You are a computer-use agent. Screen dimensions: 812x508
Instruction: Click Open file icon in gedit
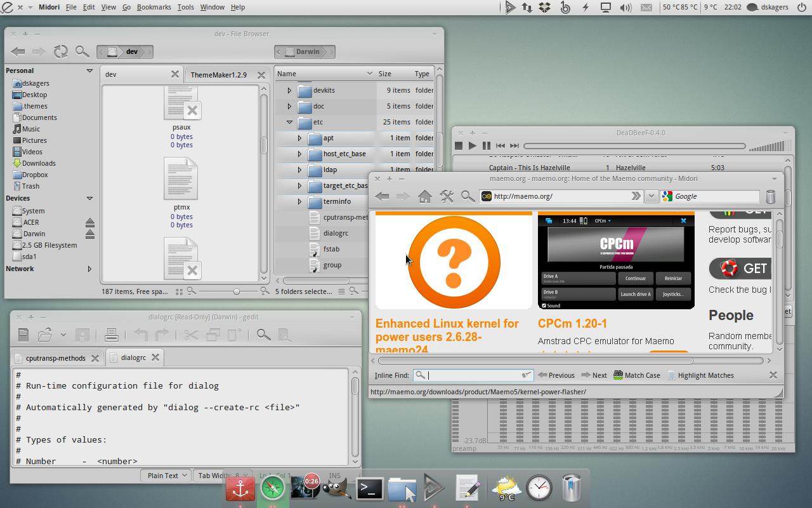click(x=45, y=335)
